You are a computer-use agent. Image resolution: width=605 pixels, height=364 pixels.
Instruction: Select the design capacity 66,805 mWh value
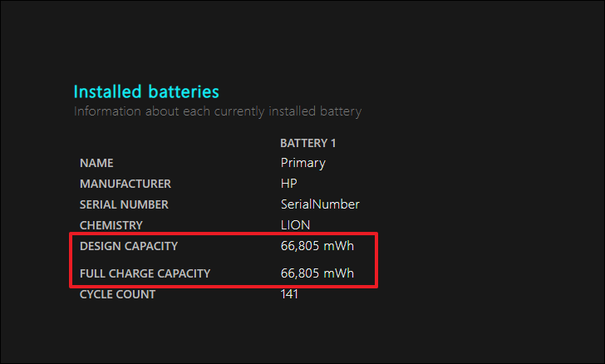[x=317, y=246]
